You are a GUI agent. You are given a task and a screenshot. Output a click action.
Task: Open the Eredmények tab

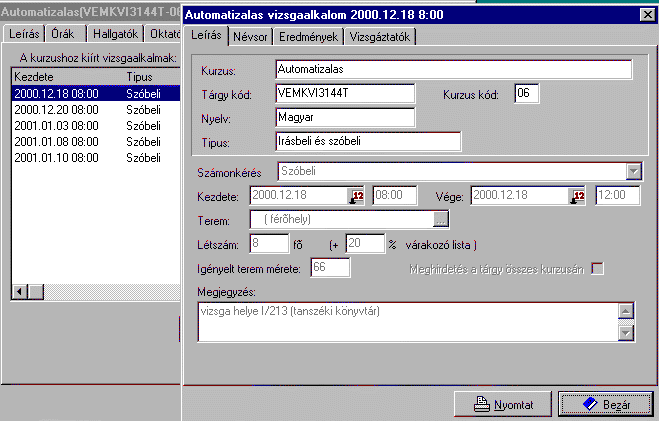[x=308, y=37]
